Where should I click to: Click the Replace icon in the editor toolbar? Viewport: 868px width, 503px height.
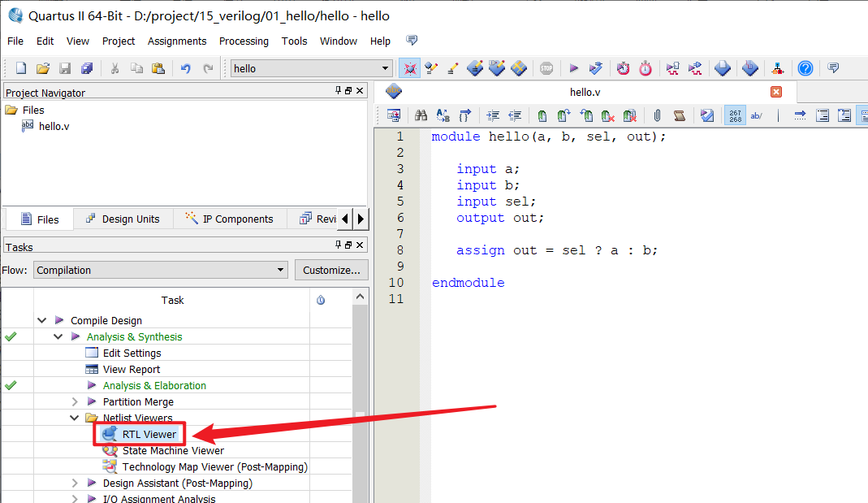pos(443,115)
